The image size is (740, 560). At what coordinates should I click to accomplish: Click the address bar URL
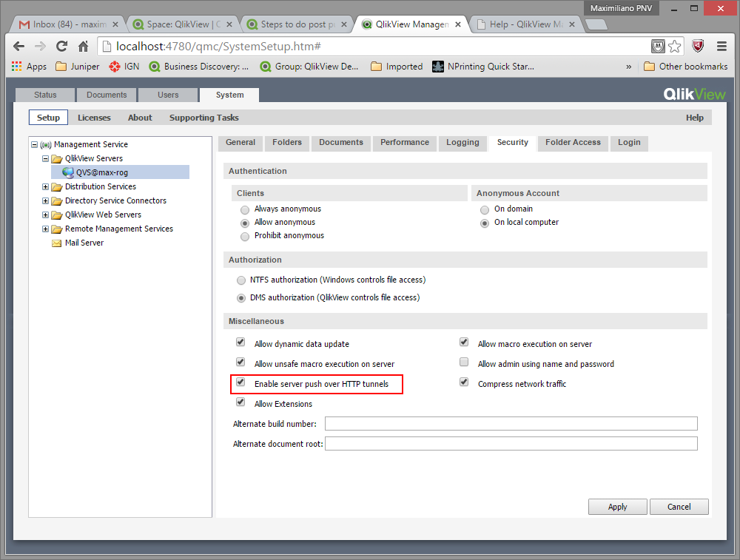(218, 46)
